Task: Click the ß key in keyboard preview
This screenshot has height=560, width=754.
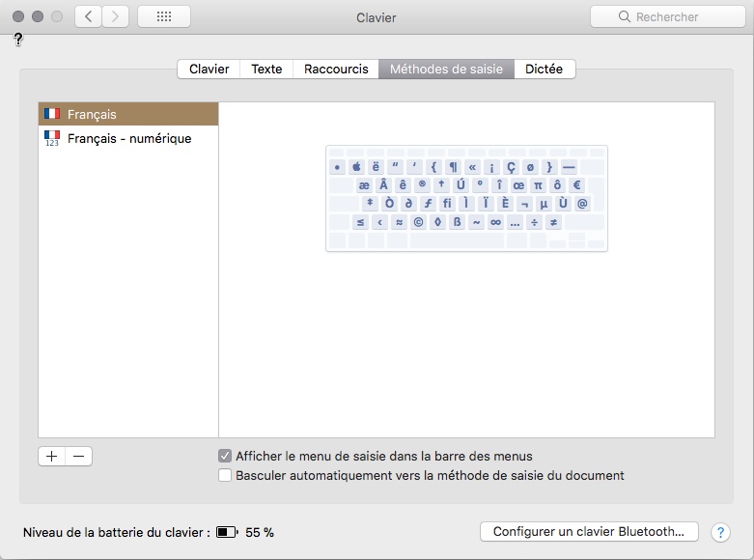Action: (457, 222)
